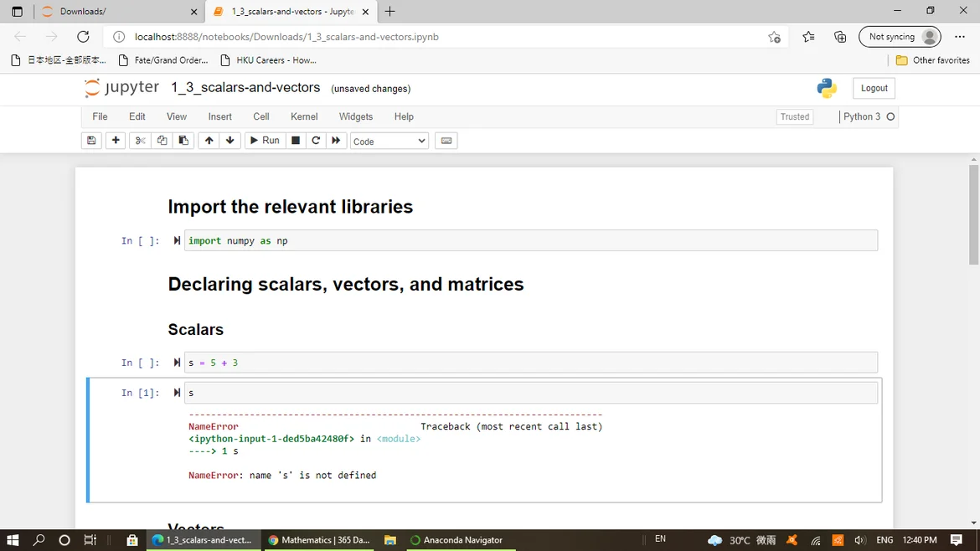Move the selected cell up

pyautogui.click(x=209, y=141)
